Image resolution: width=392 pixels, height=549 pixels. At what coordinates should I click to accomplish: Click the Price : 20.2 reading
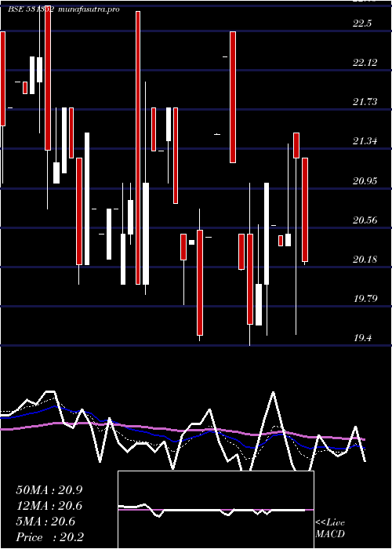pos(49,537)
